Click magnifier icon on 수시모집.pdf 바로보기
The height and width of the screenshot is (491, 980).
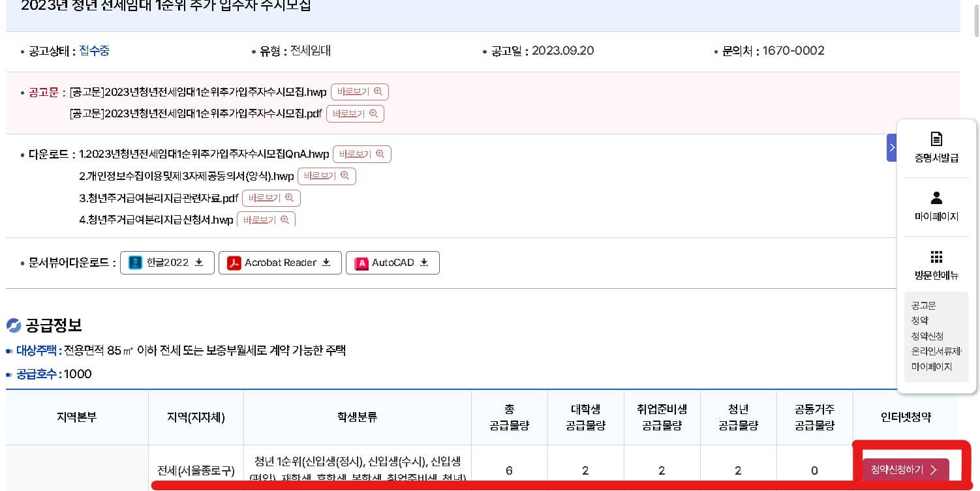373,113
